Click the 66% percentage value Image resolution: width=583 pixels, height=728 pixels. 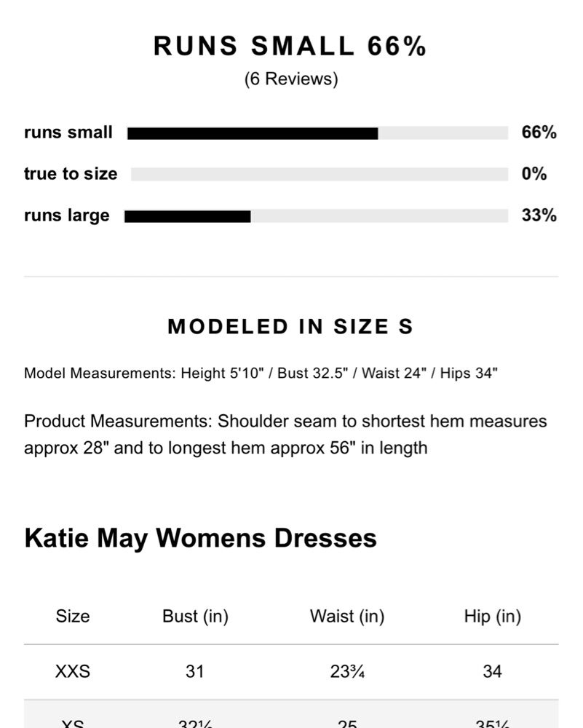pos(539,132)
